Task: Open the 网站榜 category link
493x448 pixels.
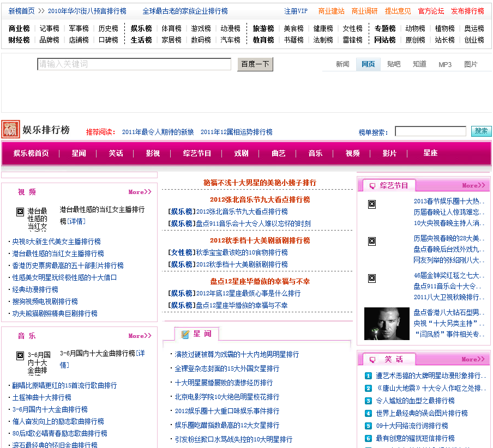Action: (385, 40)
